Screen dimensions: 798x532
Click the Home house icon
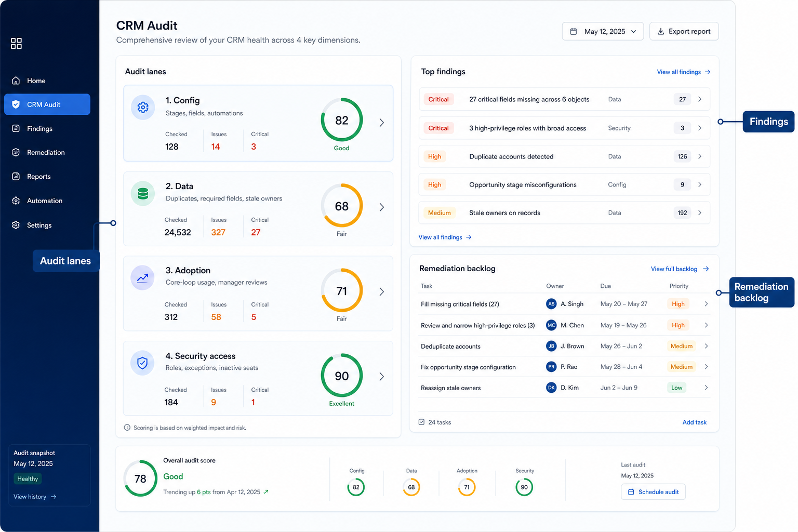16,81
